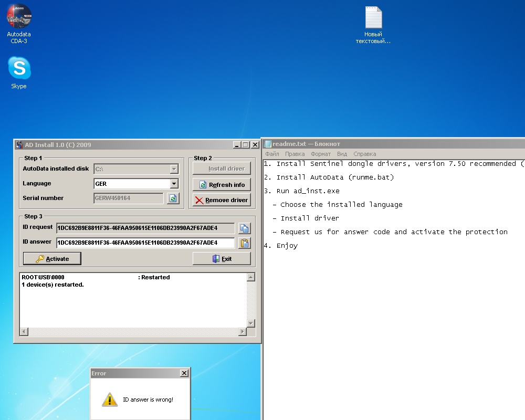
Task: Click the 'ROOT\USB\0000' log entry
Action: [x=43, y=277]
